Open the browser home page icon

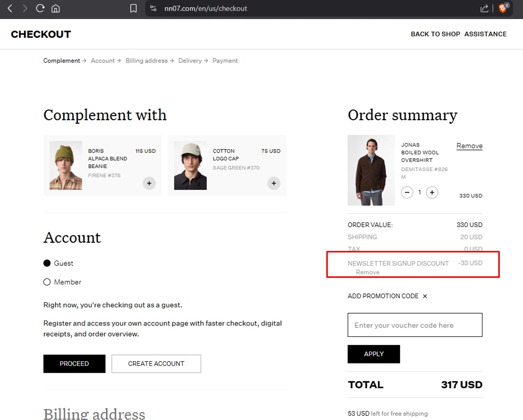pos(55,8)
